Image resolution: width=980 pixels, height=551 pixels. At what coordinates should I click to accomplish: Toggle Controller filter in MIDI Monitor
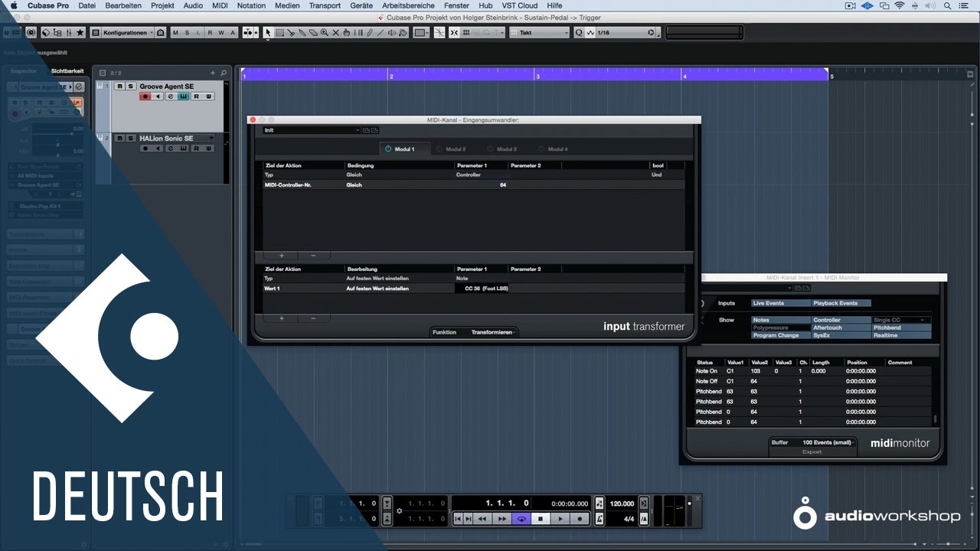(x=841, y=320)
